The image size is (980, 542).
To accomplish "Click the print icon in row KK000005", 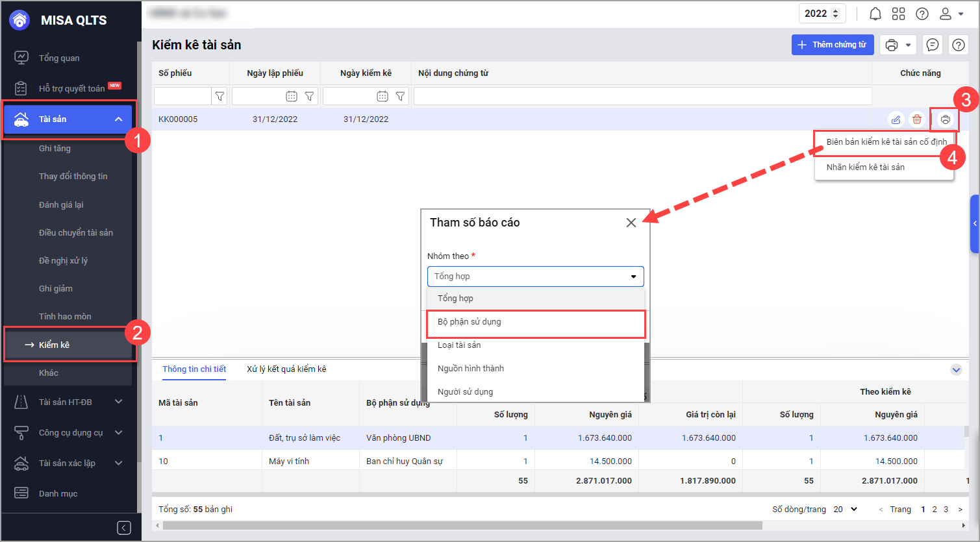I will [945, 119].
